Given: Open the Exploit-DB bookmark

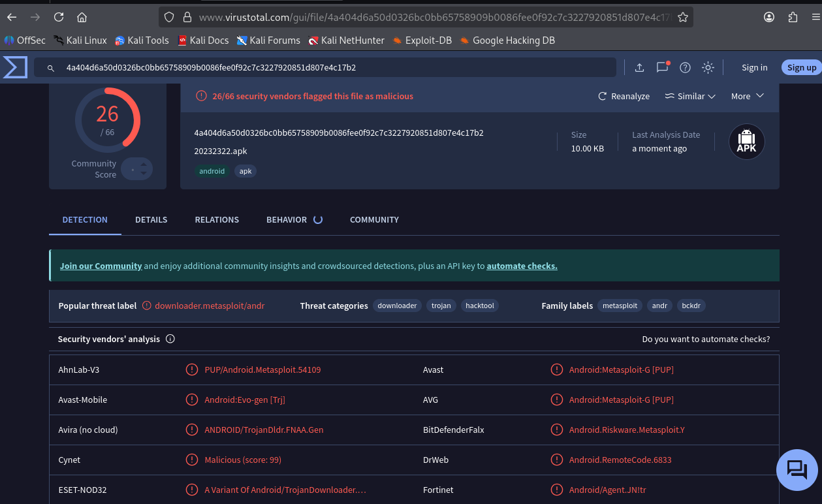Looking at the screenshot, I should tap(422, 40).
